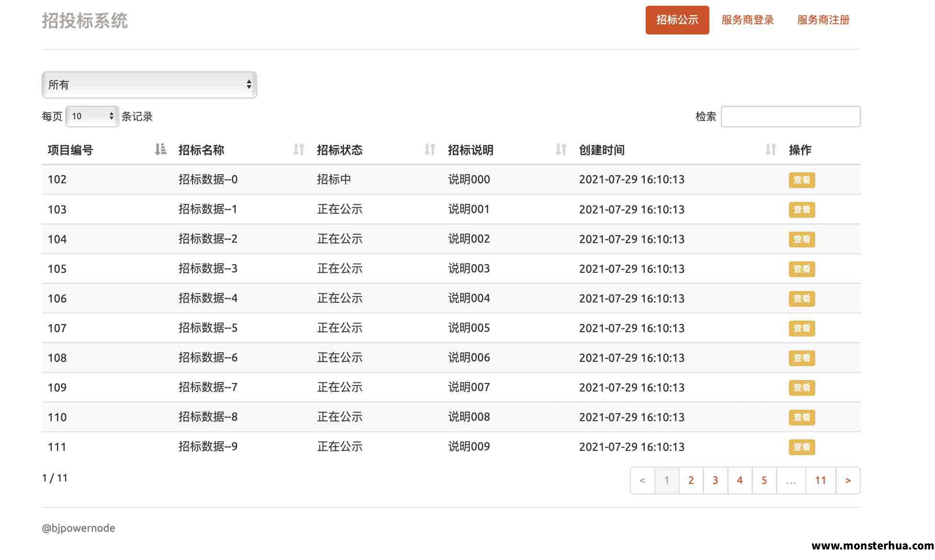The height and width of the screenshot is (560, 935).
Task: Click 说明001 description cell
Action: pos(469,209)
